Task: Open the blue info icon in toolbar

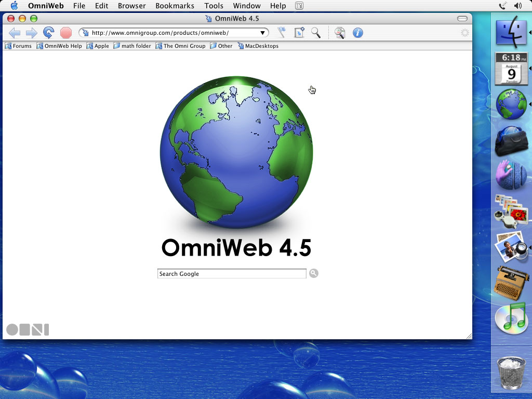Action: pos(357,33)
